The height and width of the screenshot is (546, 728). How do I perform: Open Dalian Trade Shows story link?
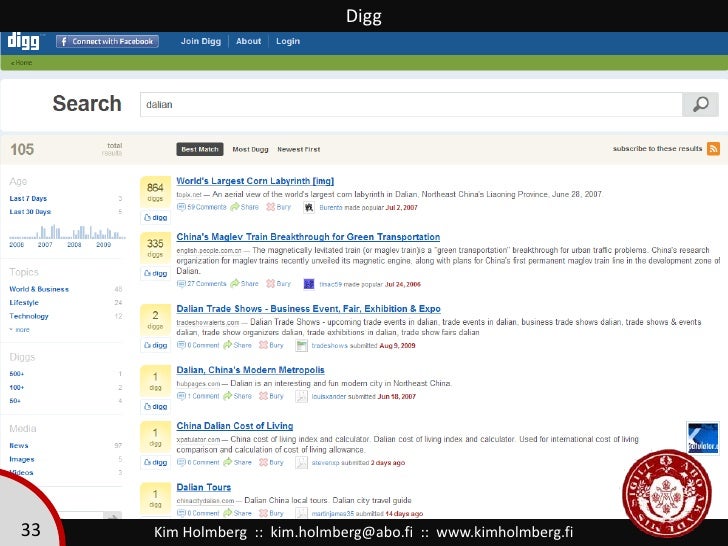point(308,309)
